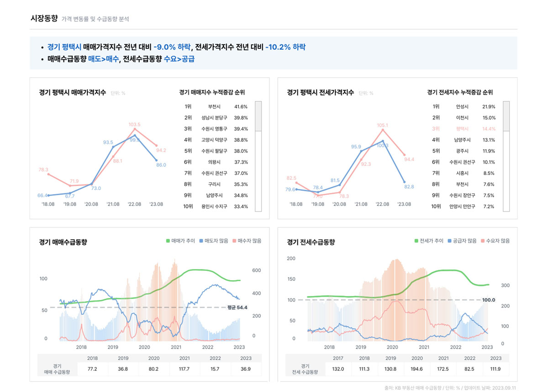Click the 82.8 data point in 전세가격지수 chart
The image size is (548, 392).
coord(404,181)
